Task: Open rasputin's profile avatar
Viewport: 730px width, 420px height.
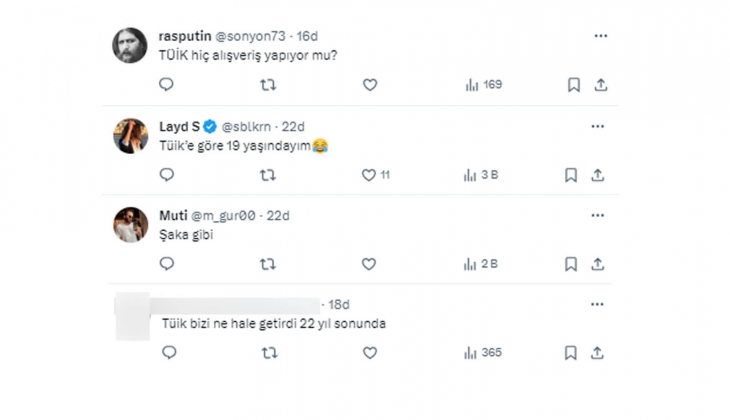Action: [130, 45]
